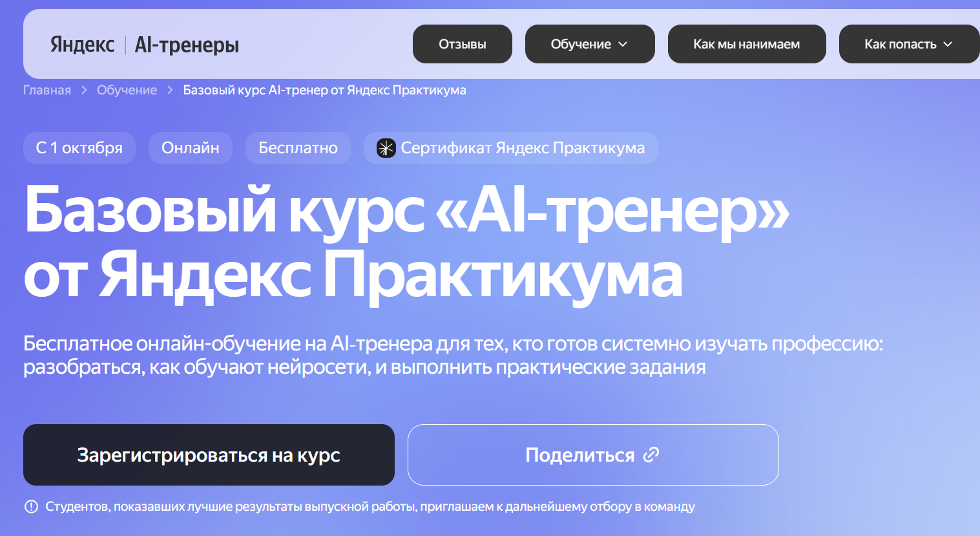Expand the Обучение dropdown menu
Image resolution: width=980 pixels, height=536 pixels.
point(590,44)
